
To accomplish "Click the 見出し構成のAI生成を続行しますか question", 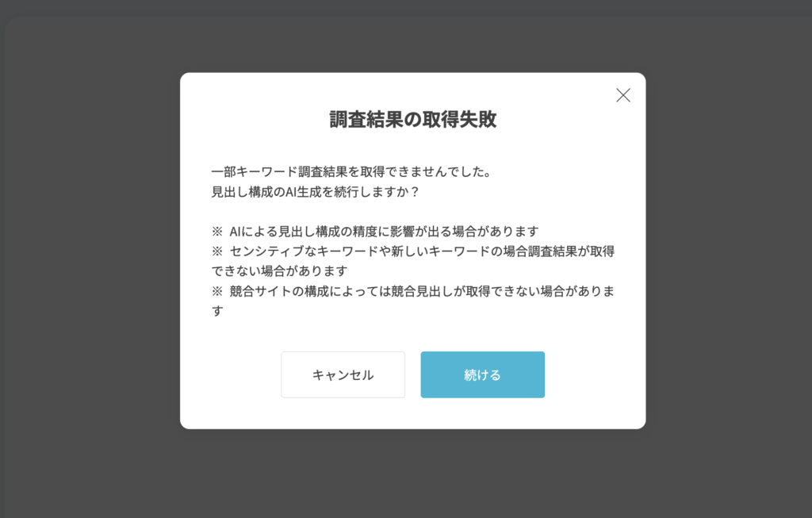I will [x=316, y=192].
